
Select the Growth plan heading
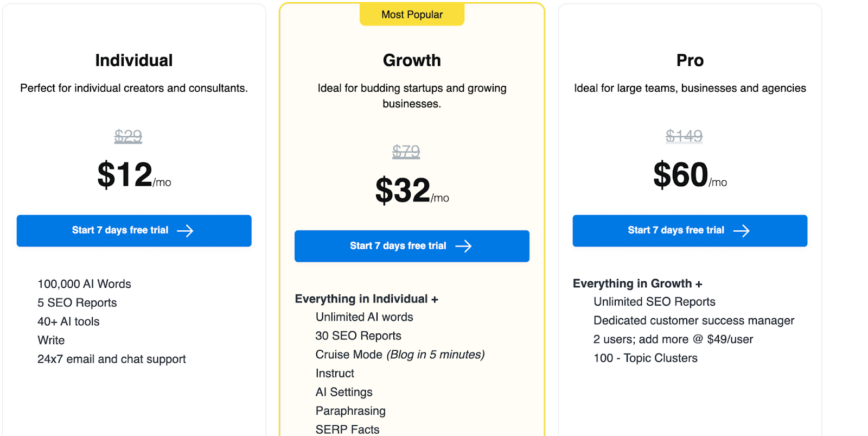coord(412,60)
